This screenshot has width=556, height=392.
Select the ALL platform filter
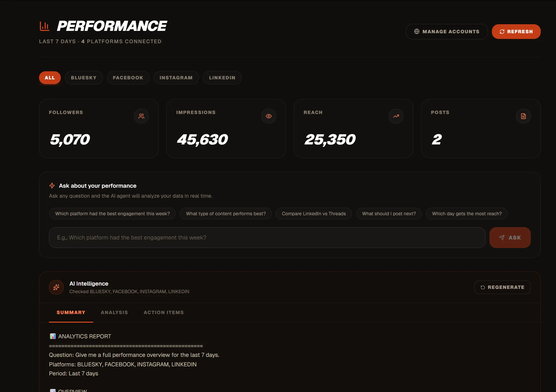pyautogui.click(x=50, y=78)
